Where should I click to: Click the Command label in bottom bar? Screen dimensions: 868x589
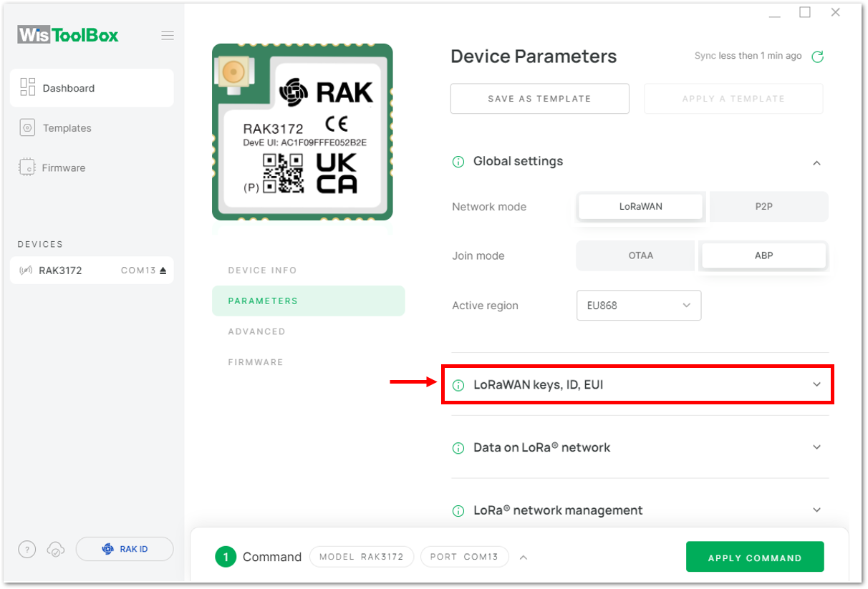pos(272,557)
